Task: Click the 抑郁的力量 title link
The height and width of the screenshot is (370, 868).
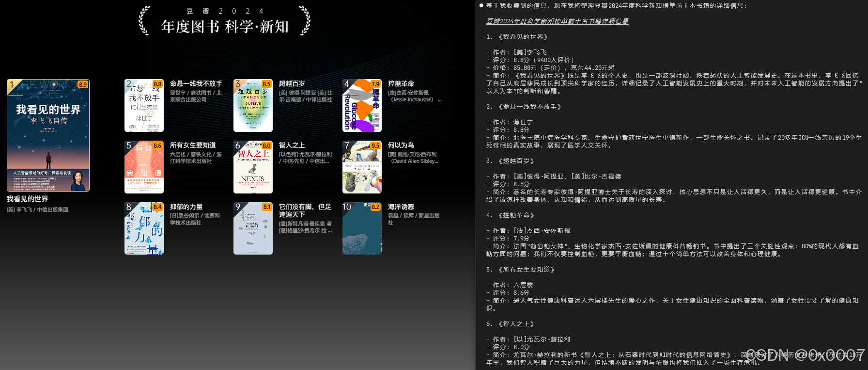Action: click(186, 207)
